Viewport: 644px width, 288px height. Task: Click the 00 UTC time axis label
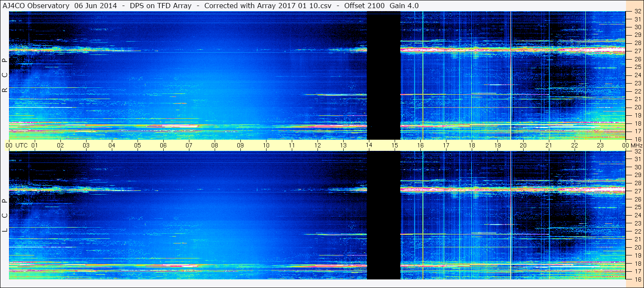[16, 145]
